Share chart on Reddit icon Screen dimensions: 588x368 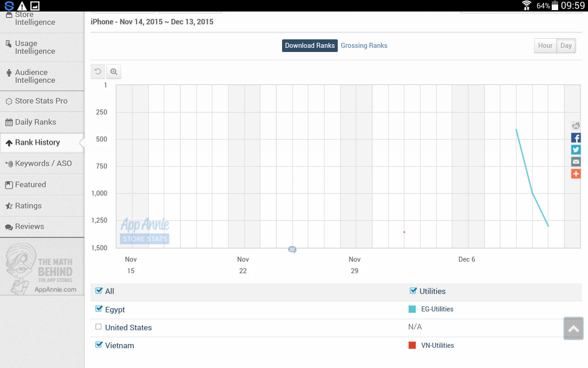click(x=576, y=126)
